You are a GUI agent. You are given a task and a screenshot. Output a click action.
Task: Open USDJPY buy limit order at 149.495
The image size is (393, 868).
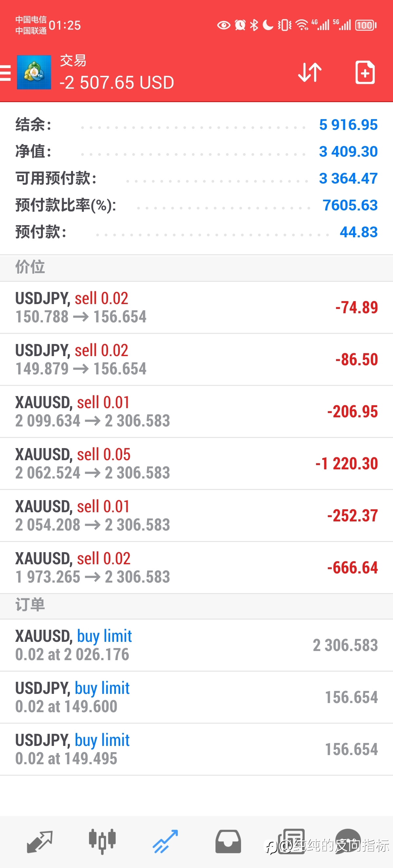(x=196, y=750)
